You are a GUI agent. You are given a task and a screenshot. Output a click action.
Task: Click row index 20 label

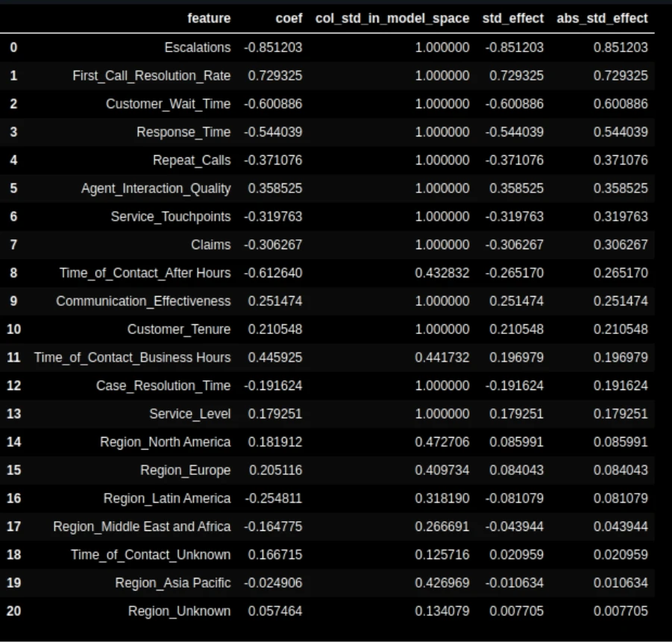13,611
